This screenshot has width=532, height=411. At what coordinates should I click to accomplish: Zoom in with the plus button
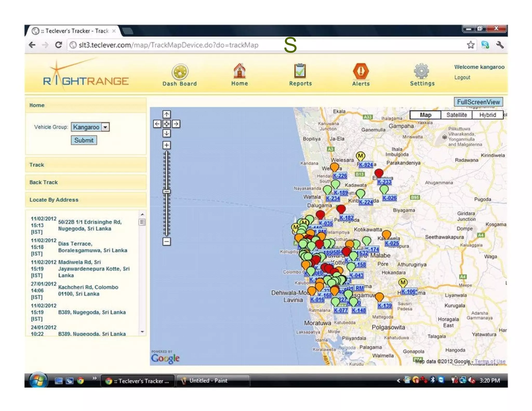167,145
